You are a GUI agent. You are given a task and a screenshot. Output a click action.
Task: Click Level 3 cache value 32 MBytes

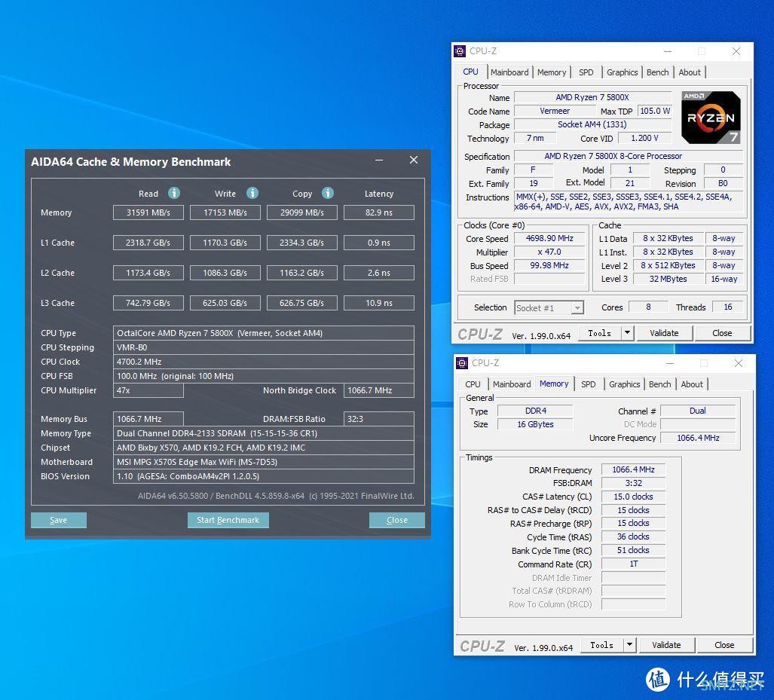point(668,279)
